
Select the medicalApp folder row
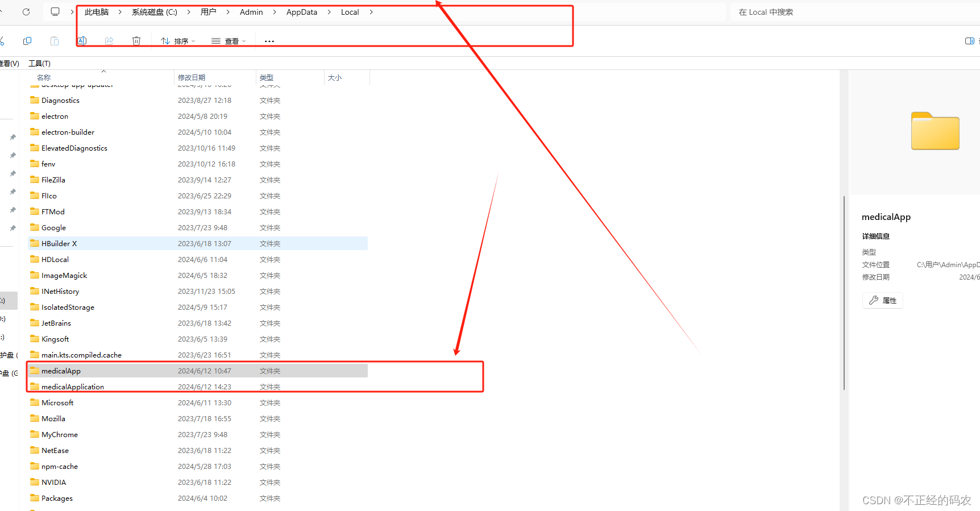point(198,371)
